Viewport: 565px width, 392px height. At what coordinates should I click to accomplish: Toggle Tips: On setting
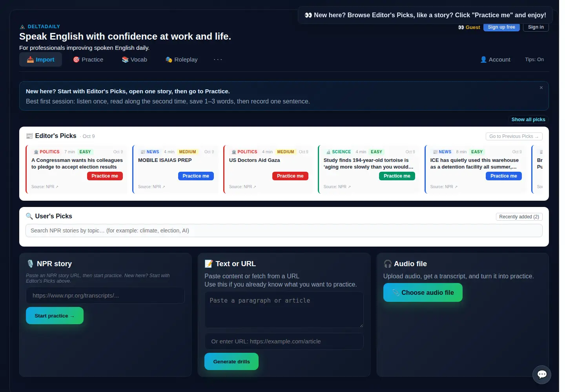coord(534,60)
